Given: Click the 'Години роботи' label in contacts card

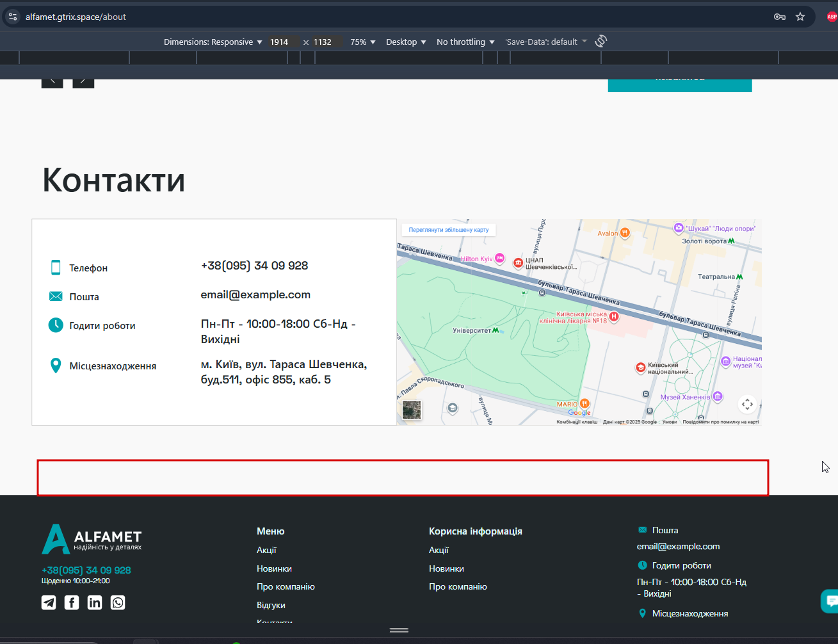Looking at the screenshot, I should click(x=102, y=326).
